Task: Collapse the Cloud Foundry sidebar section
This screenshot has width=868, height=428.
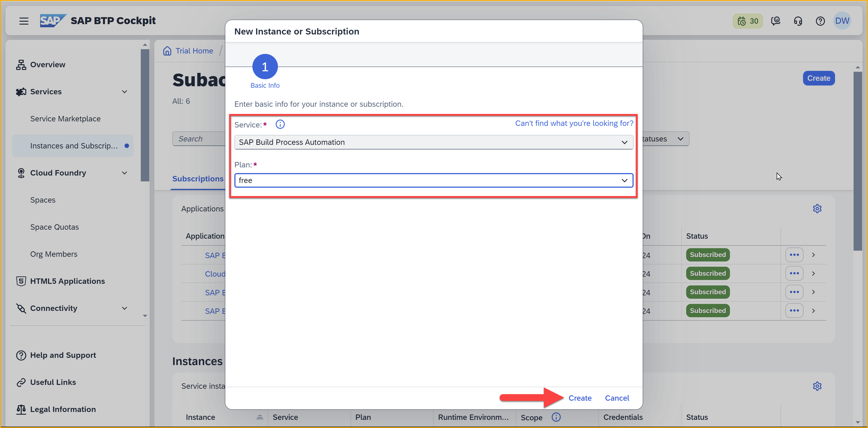Action: click(124, 173)
